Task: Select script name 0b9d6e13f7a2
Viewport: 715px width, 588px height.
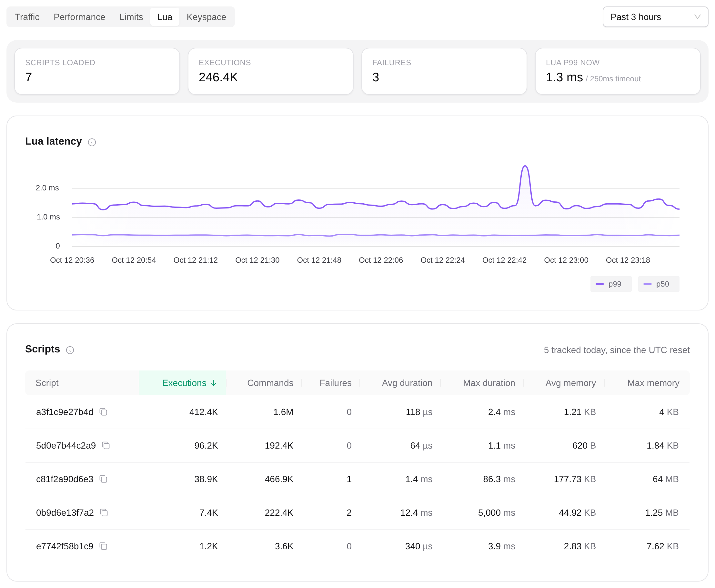Action: [x=65, y=512]
